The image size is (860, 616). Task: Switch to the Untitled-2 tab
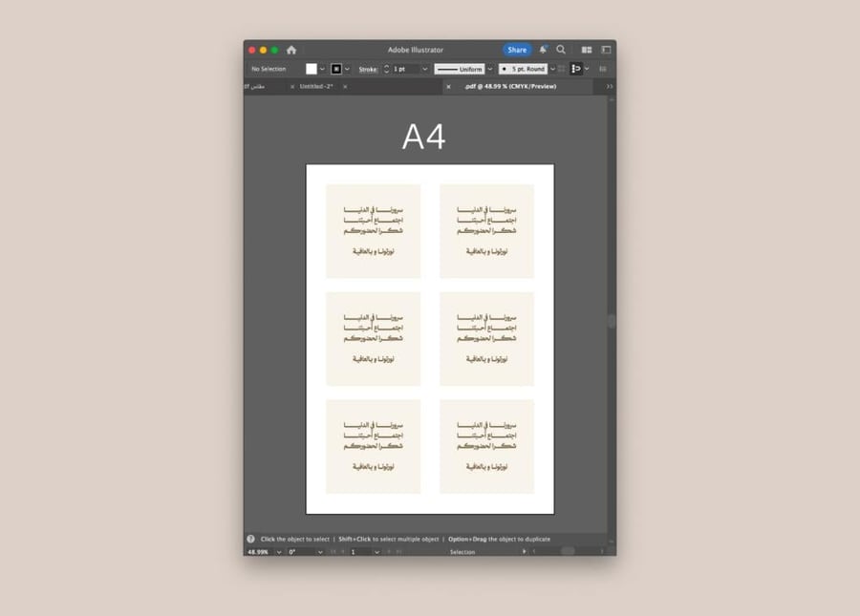pyautogui.click(x=316, y=87)
